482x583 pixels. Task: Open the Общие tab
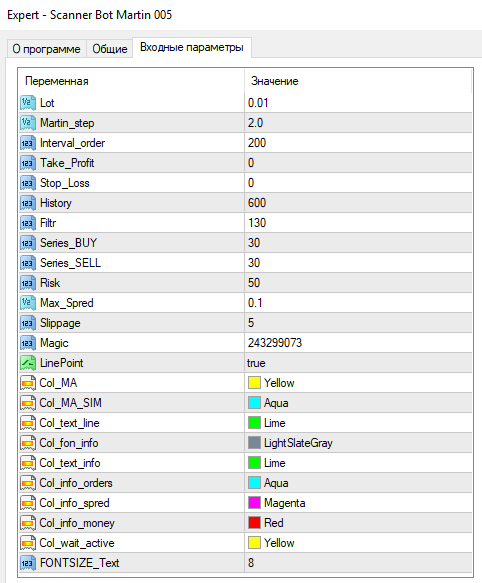(110, 49)
